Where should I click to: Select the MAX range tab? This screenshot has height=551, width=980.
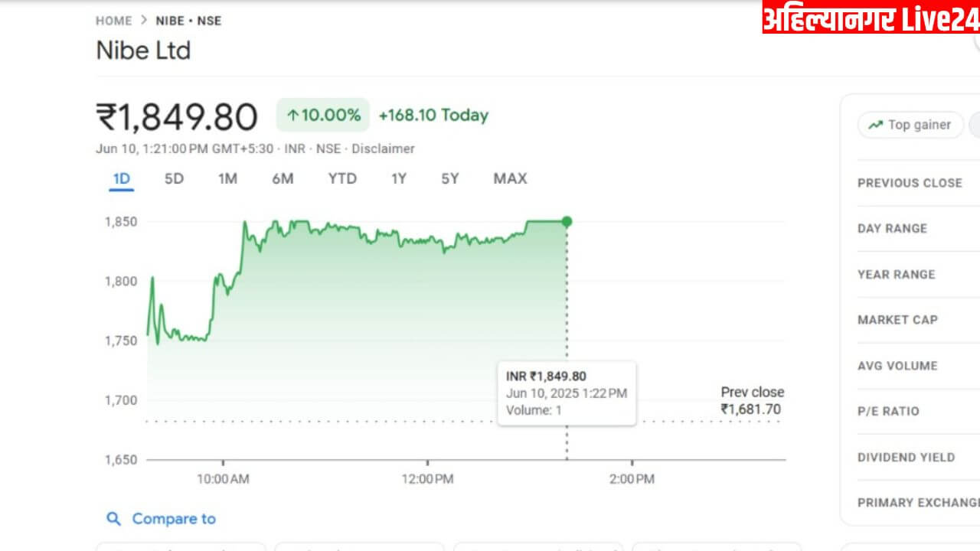point(510,178)
